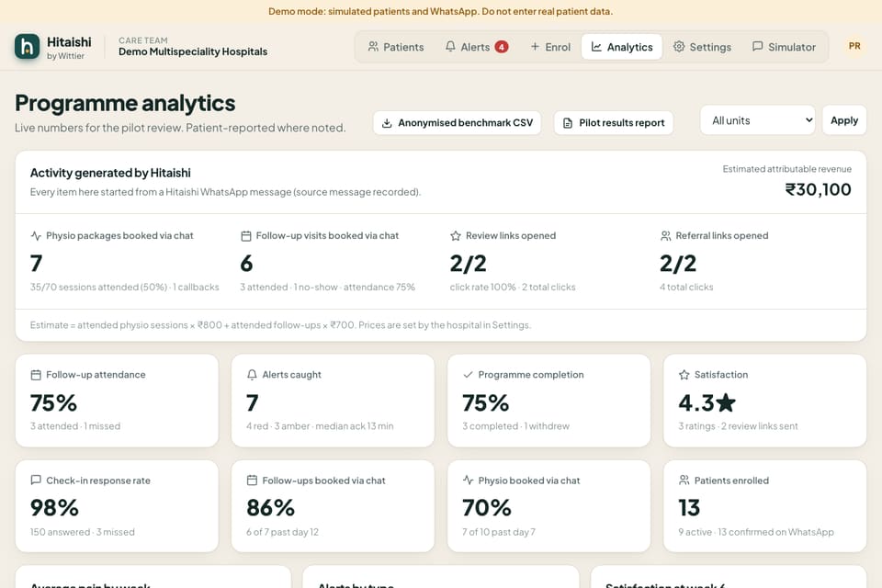882x588 pixels.
Task: Click calendar icon on Follow-up attendance card
Action: tap(36, 375)
